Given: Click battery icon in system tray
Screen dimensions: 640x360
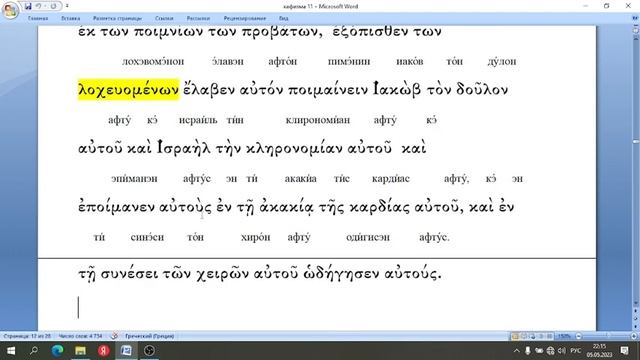Looking at the screenshot, I should [539, 351].
